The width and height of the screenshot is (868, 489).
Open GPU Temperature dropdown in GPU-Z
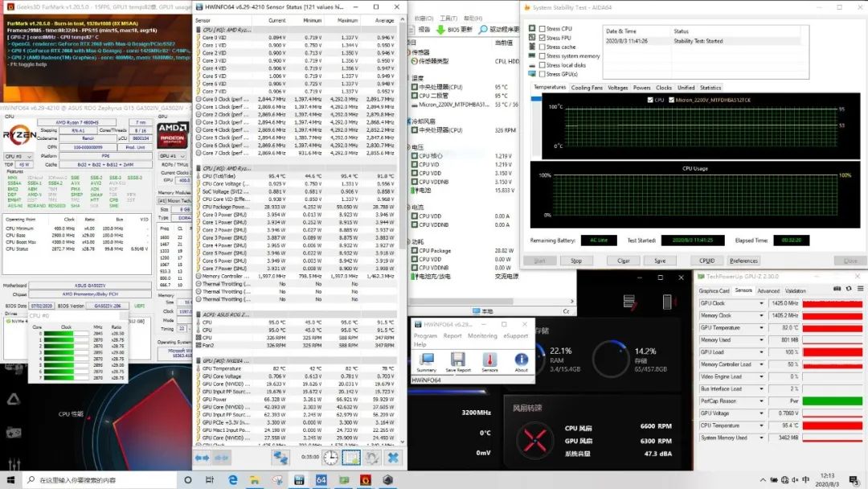(761, 328)
